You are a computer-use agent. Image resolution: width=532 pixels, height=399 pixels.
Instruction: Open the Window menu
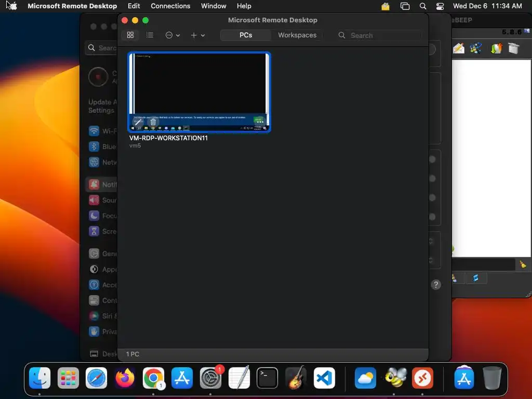click(214, 6)
